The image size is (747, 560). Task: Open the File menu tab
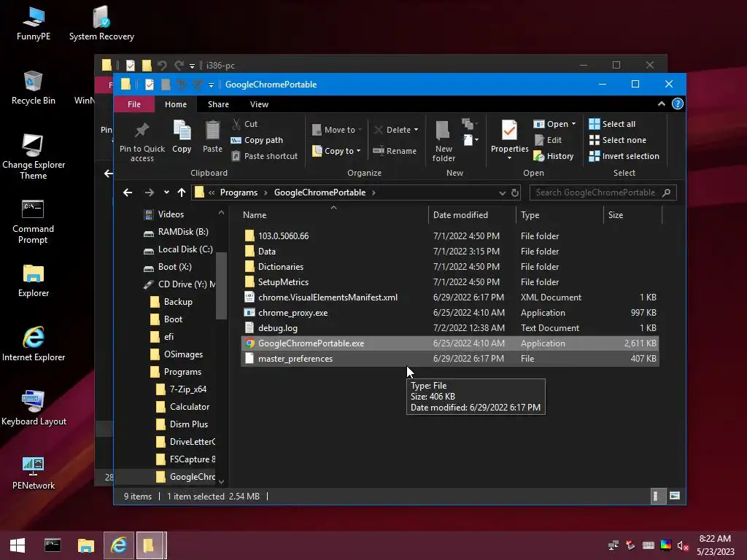pyautogui.click(x=134, y=104)
